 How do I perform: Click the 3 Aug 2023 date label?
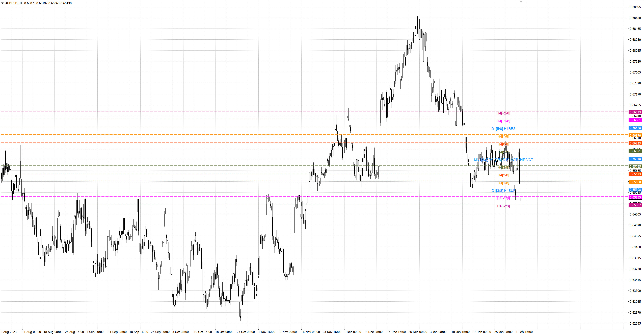[x=9, y=332]
